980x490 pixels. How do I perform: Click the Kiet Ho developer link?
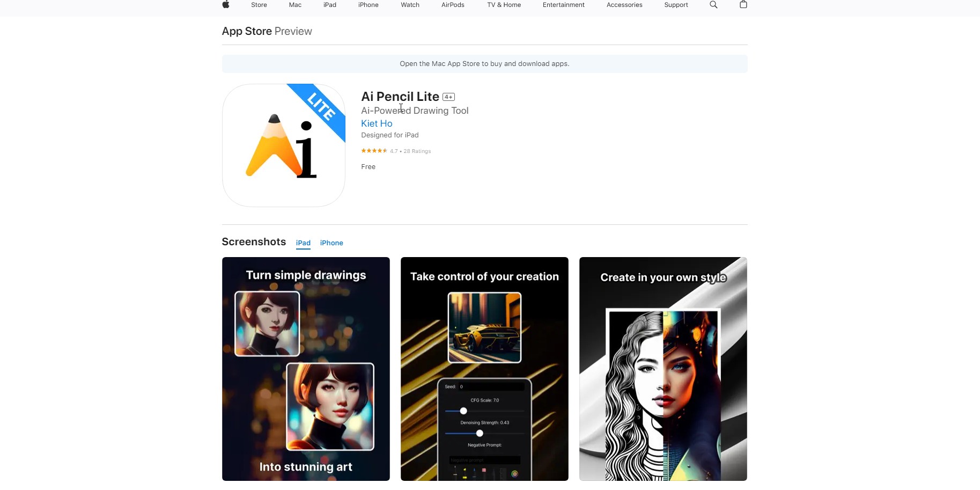377,123
